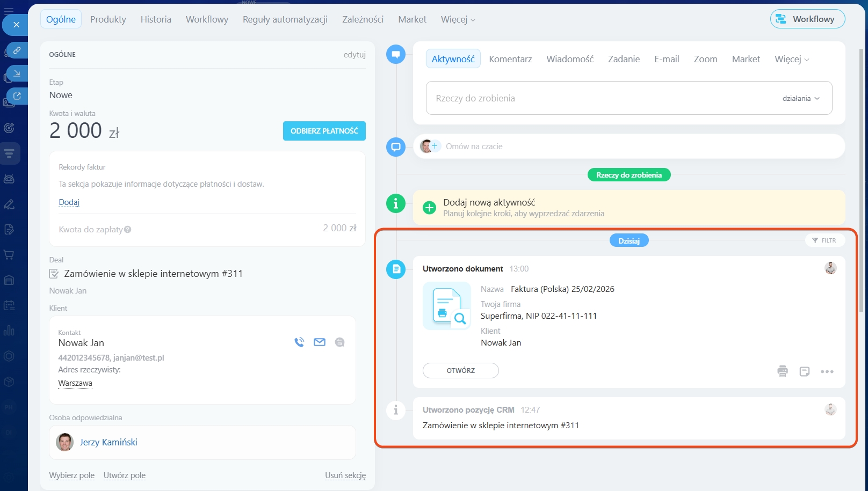This screenshot has width=868, height=491.
Task: Click the OTWÓRZ button
Action: pos(460,371)
